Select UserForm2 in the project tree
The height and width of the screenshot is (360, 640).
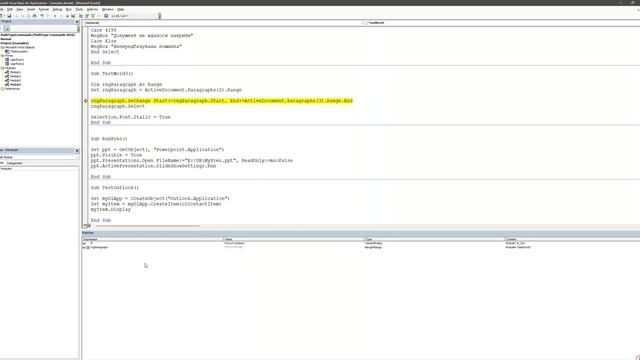(17, 64)
